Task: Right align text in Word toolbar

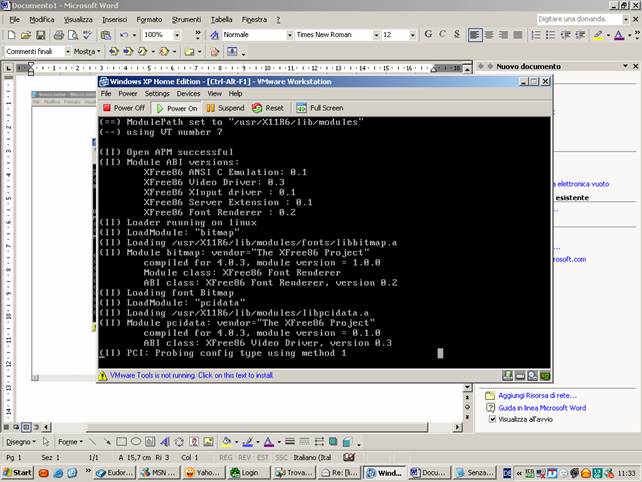Action: click(504, 35)
